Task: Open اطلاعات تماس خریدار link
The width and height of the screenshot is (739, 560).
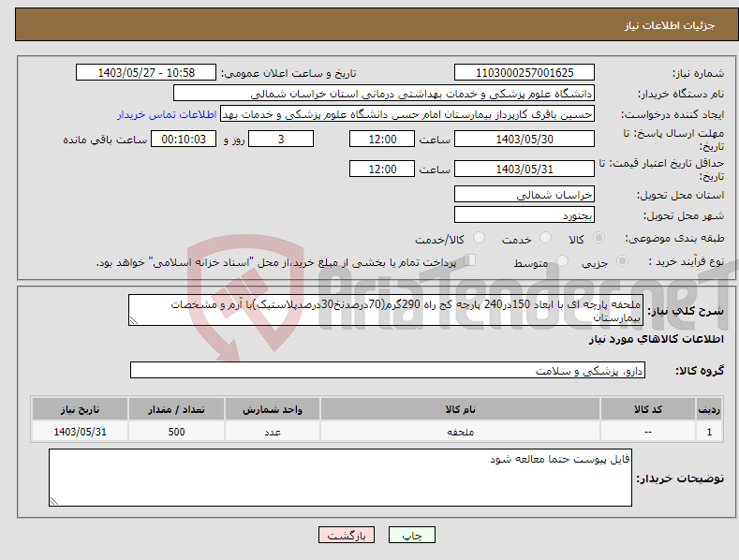Action: 167,114
